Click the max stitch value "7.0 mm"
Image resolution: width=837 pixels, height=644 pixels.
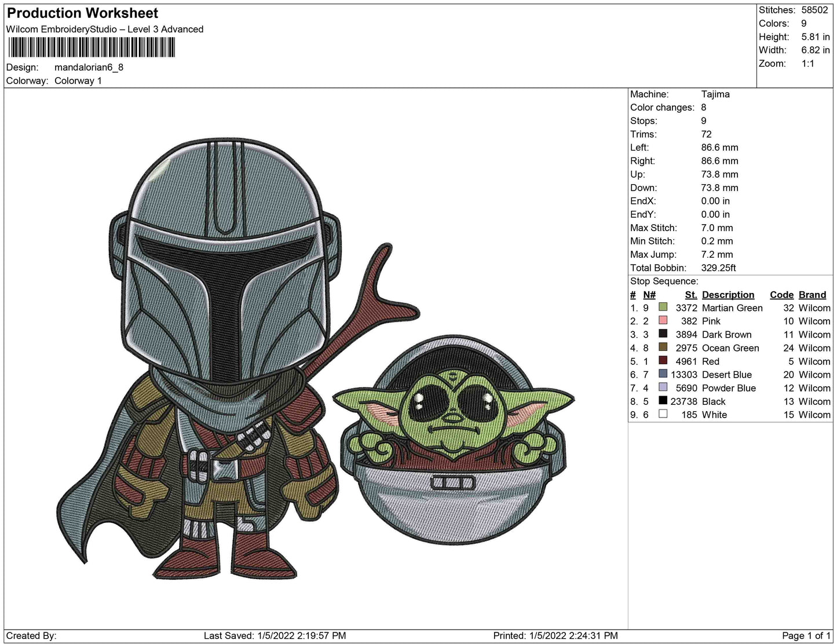pos(717,228)
